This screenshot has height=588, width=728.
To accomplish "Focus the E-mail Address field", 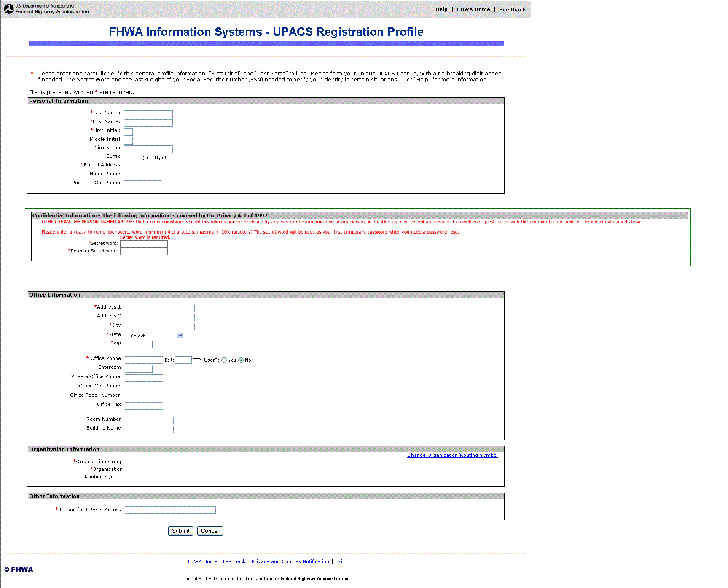I will [x=164, y=166].
